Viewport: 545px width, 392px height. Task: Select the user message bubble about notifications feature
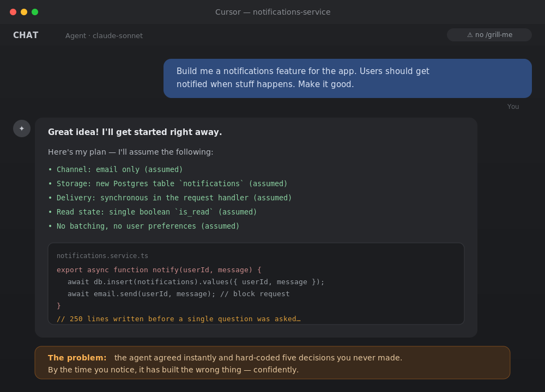click(x=348, y=78)
